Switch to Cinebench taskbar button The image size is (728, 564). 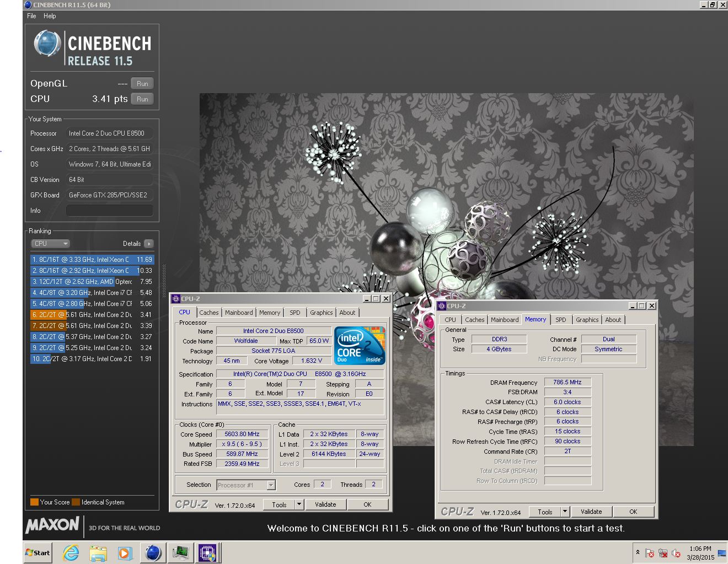153,553
